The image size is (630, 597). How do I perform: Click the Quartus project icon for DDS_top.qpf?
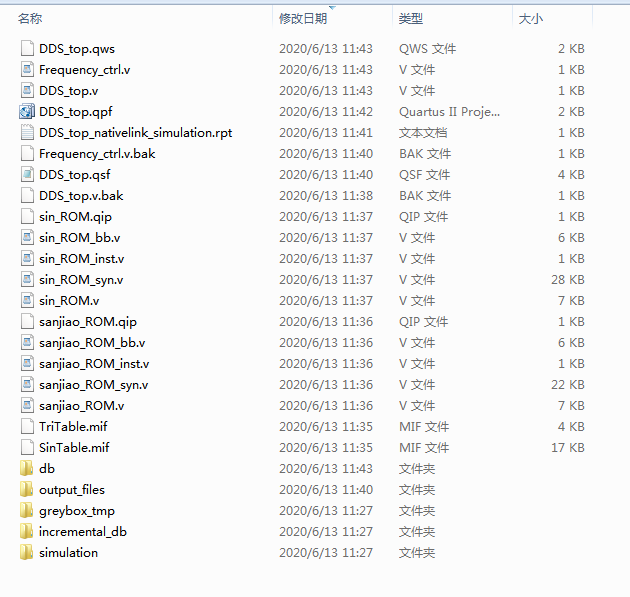pos(27,111)
